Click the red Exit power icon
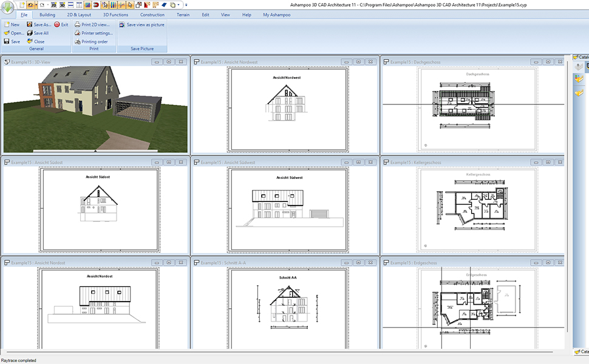The height and width of the screenshot is (364, 589). pos(57,25)
